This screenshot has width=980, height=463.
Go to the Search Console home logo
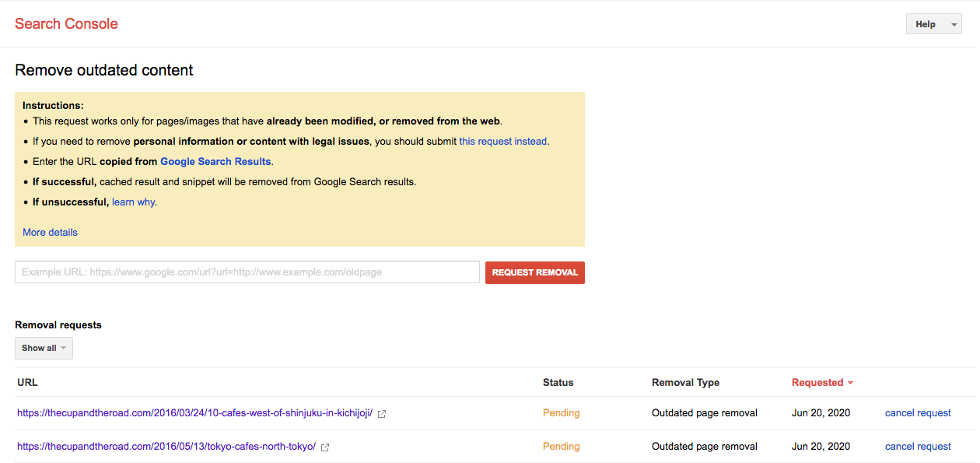click(x=66, y=24)
